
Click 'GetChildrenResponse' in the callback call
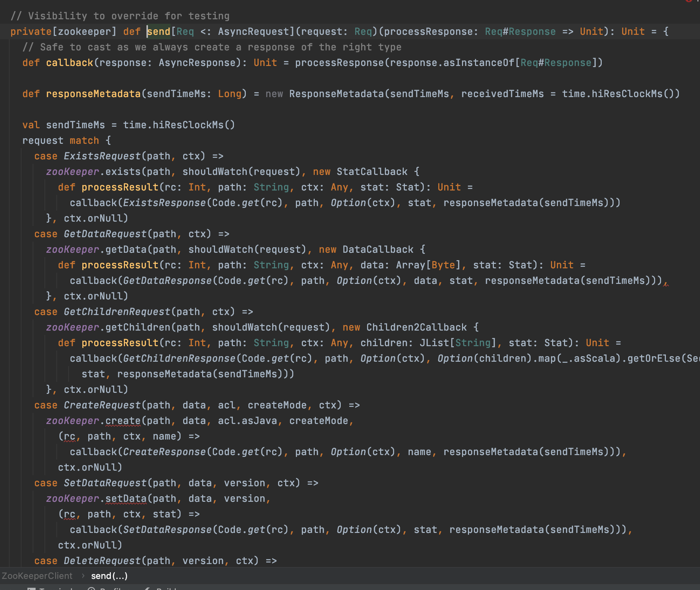point(179,358)
